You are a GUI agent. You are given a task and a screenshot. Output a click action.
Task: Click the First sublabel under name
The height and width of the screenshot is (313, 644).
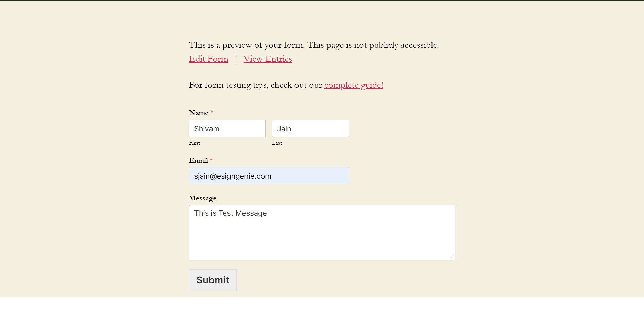[194, 143]
